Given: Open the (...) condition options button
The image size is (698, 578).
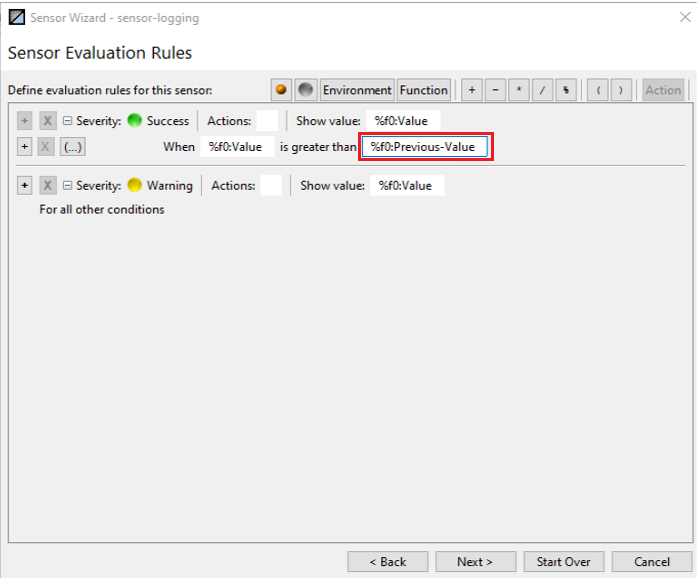Looking at the screenshot, I should 72,147.
